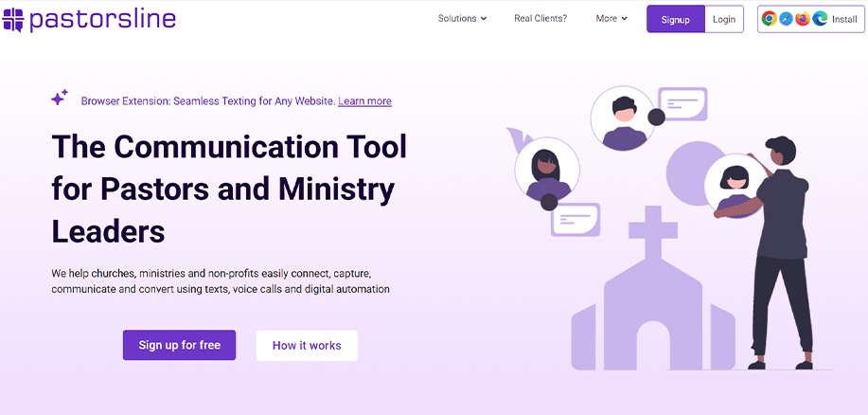Click Sign up for free button
Screen dimensions: 868x415
179,345
